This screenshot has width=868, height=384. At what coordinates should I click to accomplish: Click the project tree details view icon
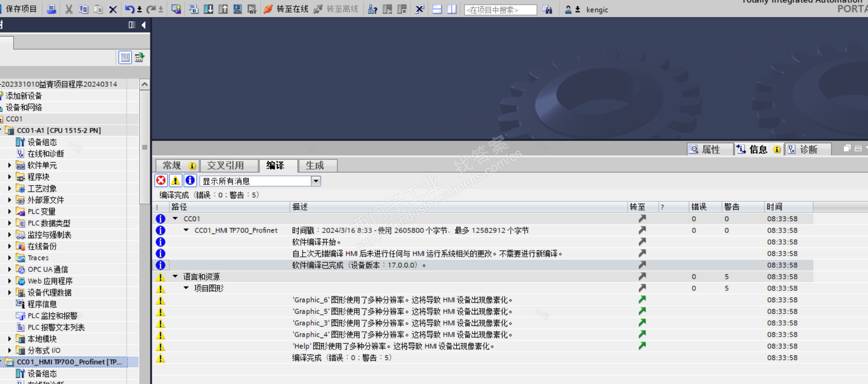tap(125, 58)
